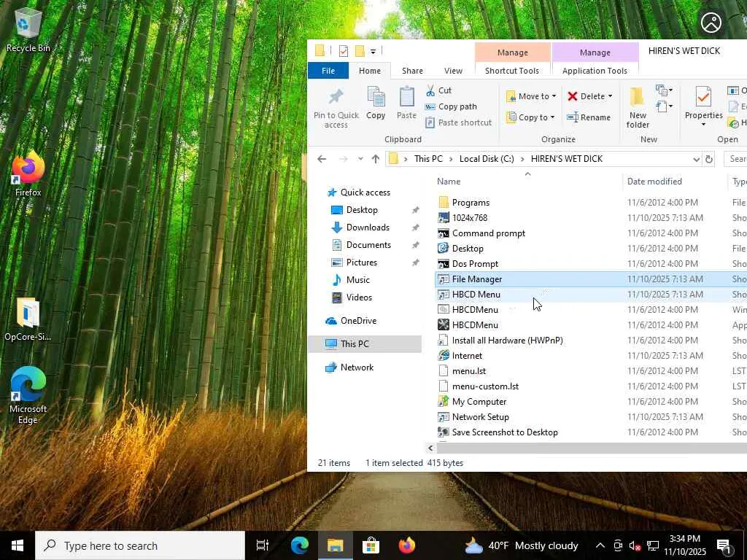The image size is (747, 560).
Task: Open the Delete dropdown arrow
Action: pyautogui.click(x=610, y=96)
